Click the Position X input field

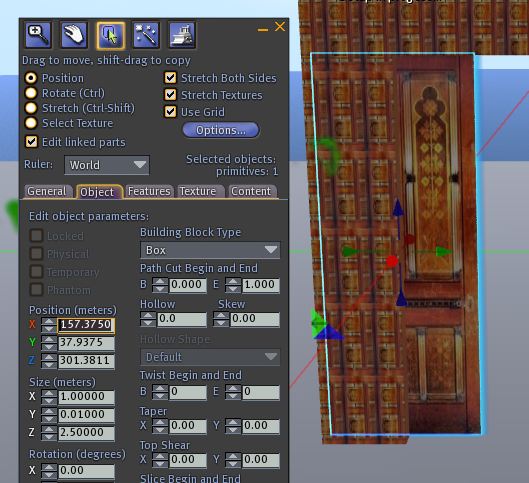tap(86, 324)
